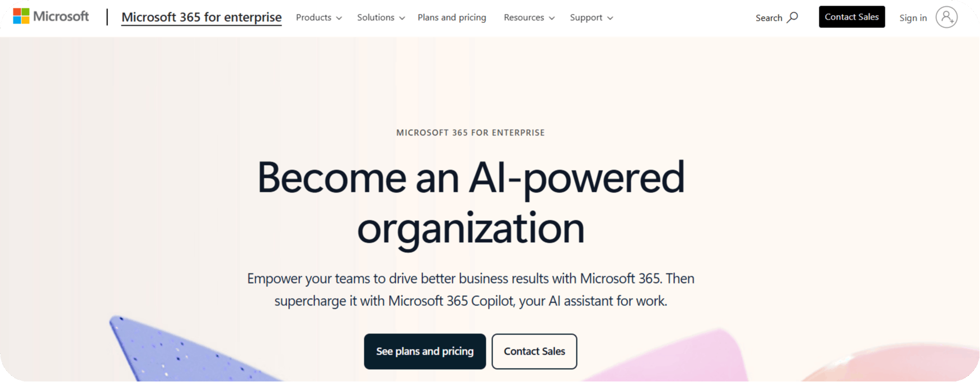The height and width of the screenshot is (382, 980).
Task: Open the Support navigation menu
Action: [x=585, y=17]
